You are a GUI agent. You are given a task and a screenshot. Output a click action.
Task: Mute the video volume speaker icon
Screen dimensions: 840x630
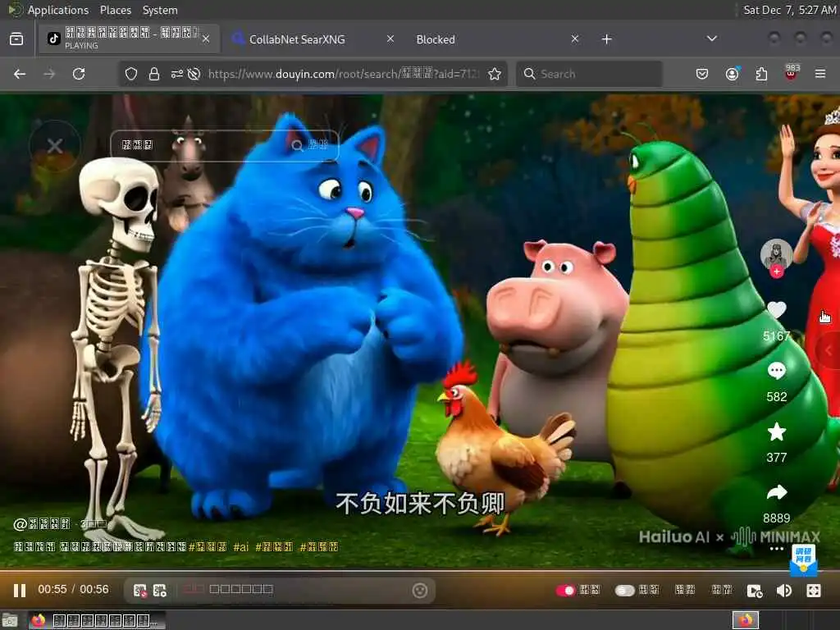(x=783, y=591)
